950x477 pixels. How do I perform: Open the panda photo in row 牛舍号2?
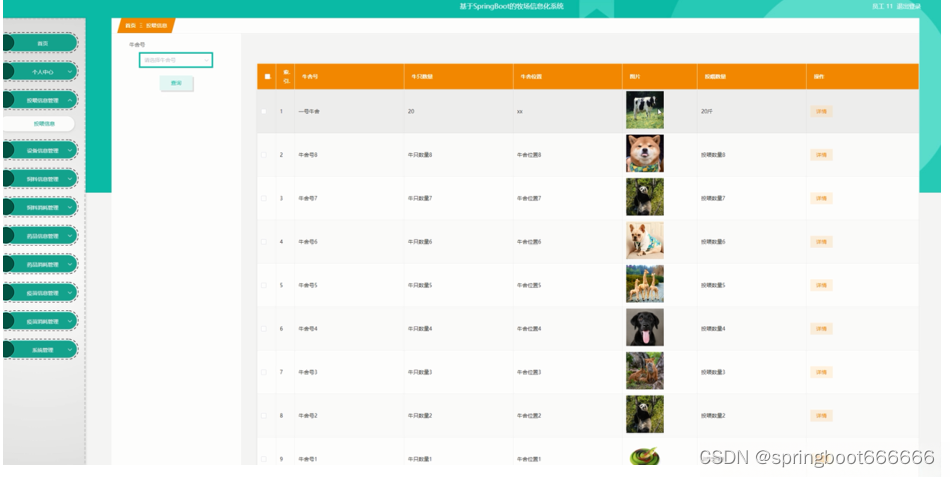click(645, 415)
